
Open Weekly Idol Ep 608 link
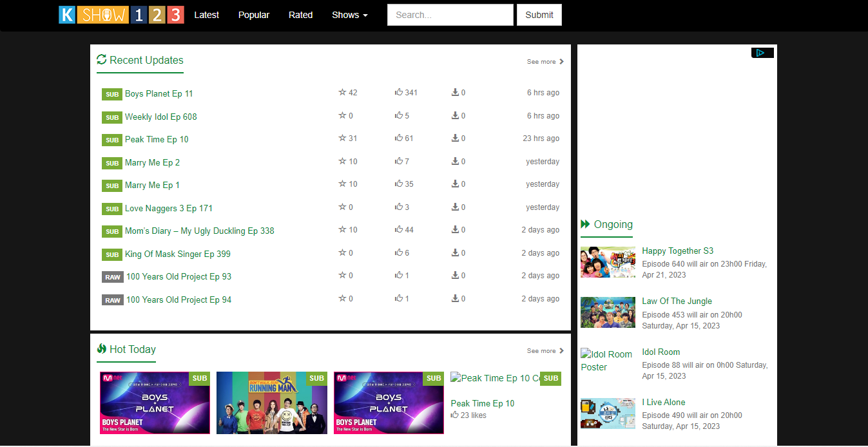coord(161,117)
